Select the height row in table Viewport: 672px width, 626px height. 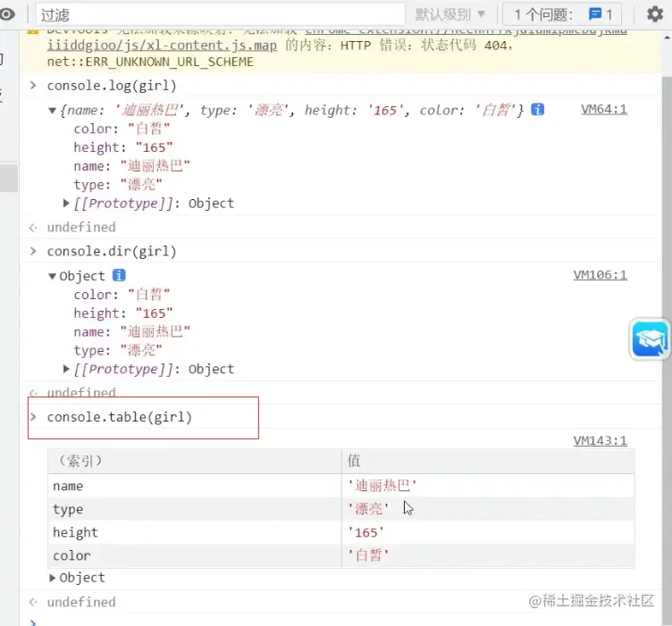(x=341, y=532)
